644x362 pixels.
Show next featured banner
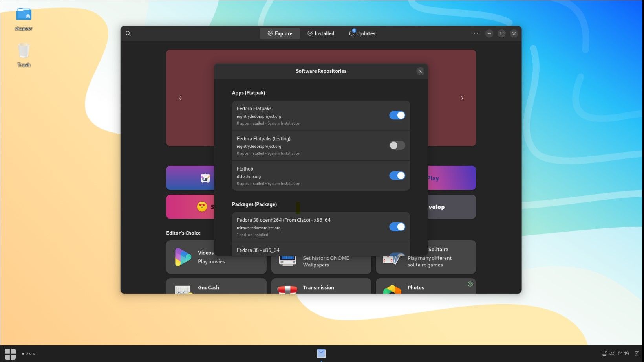(x=462, y=98)
